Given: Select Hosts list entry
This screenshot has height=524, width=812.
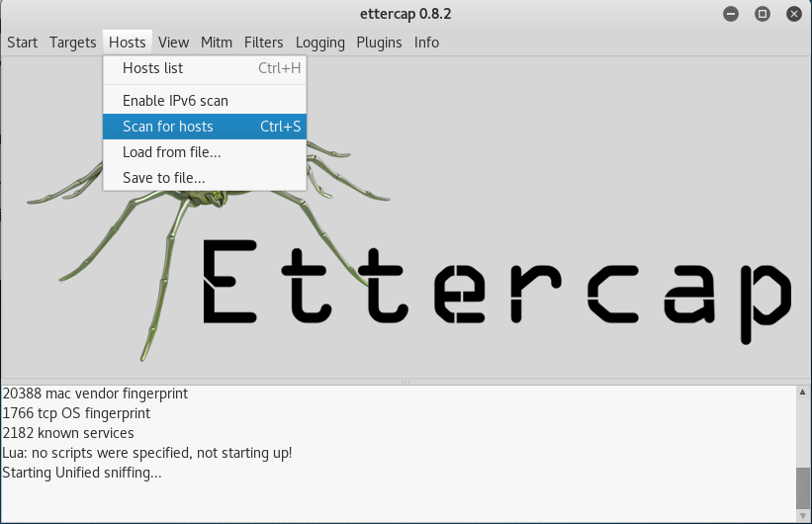Looking at the screenshot, I should coord(205,68).
